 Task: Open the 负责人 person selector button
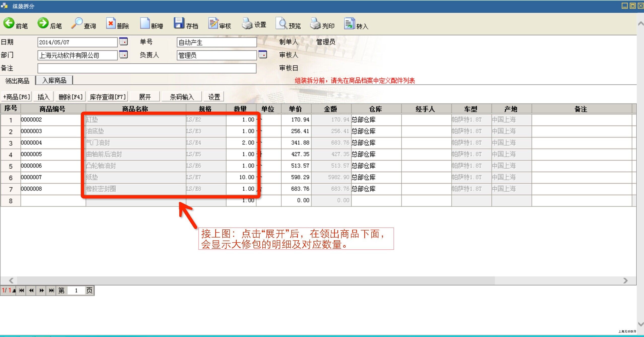[x=263, y=55]
